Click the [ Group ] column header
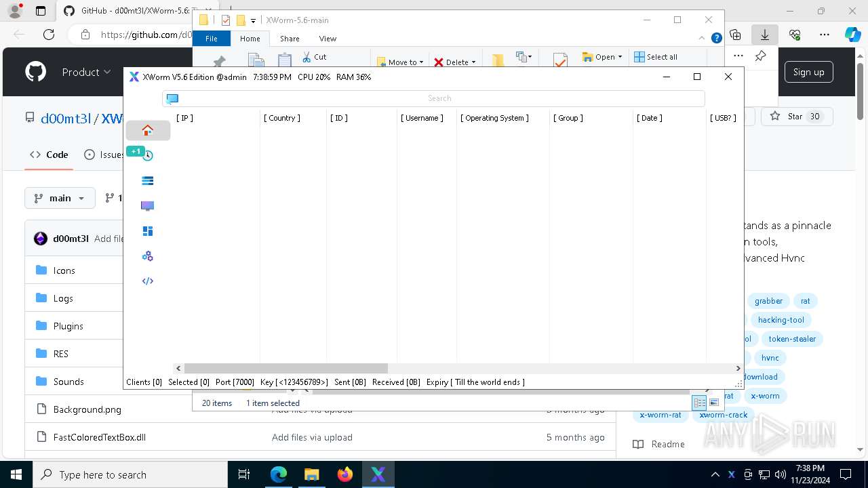 [x=568, y=118]
